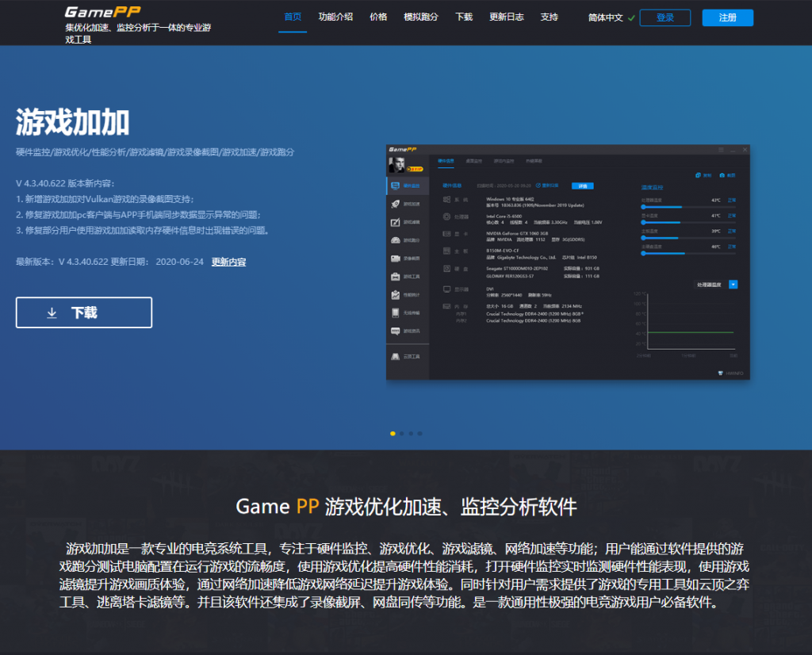Click the download arrow icon in the 下载 button

pos(52,312)
